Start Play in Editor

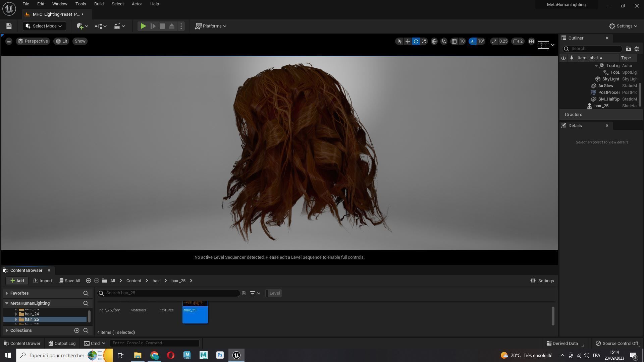coord(143,26)
